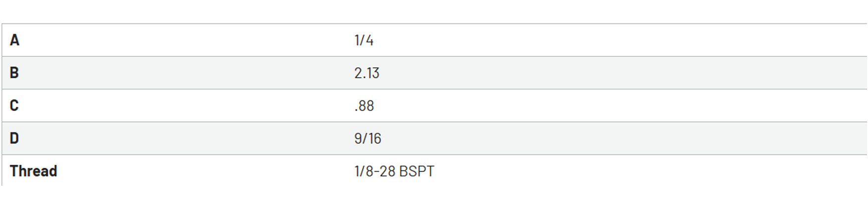Click the row label D
This screenshot has height=208, width=868.
[14, 138]
